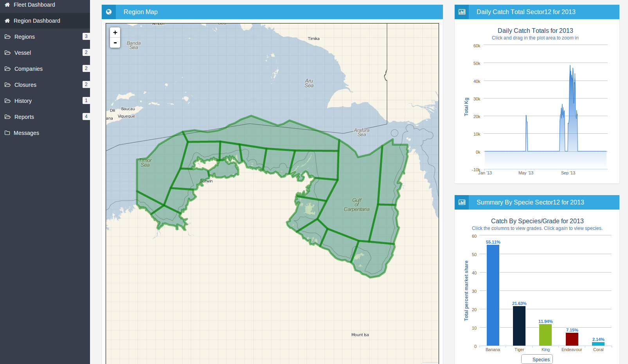
Task: Zoom in the map with plus button
Action: point(115,32)
